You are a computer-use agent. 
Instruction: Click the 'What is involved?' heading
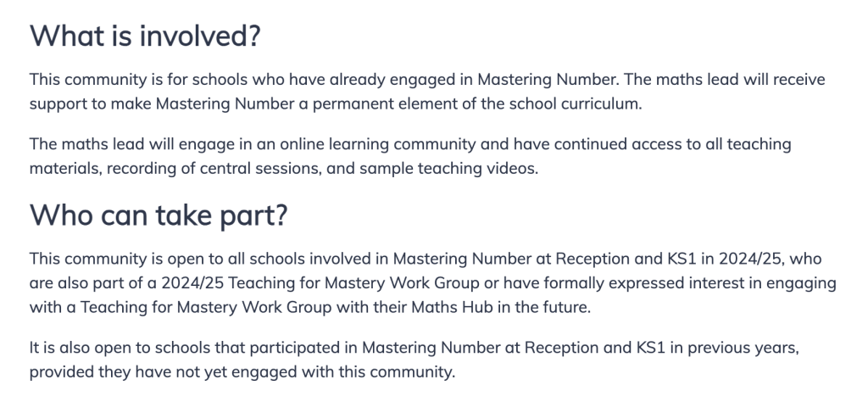(144, 36)
